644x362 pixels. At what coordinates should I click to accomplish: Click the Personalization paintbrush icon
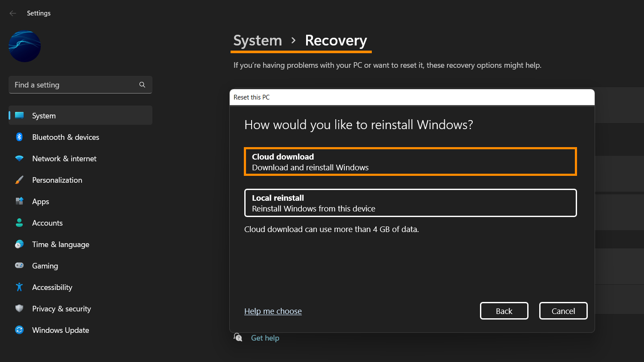point(19,180)
